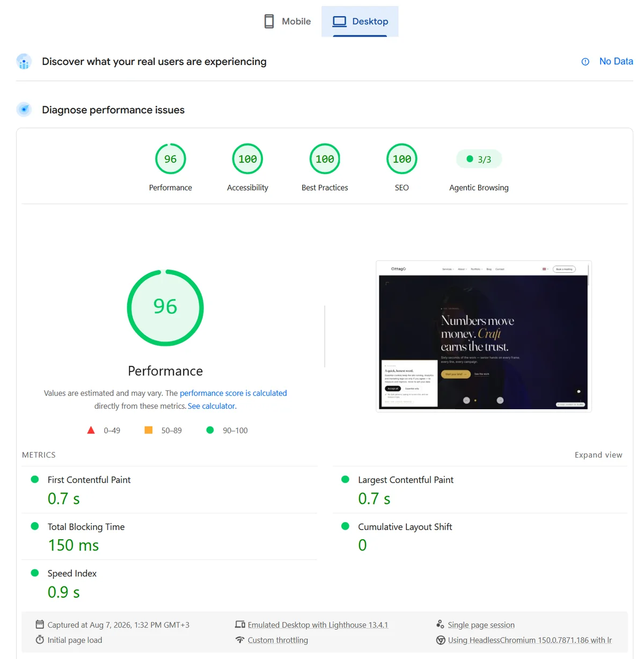Click the Chromium icon beside HeadlessChromium
Image resolution: width=644 pixels, height=659 pixels.
point(440,640)
